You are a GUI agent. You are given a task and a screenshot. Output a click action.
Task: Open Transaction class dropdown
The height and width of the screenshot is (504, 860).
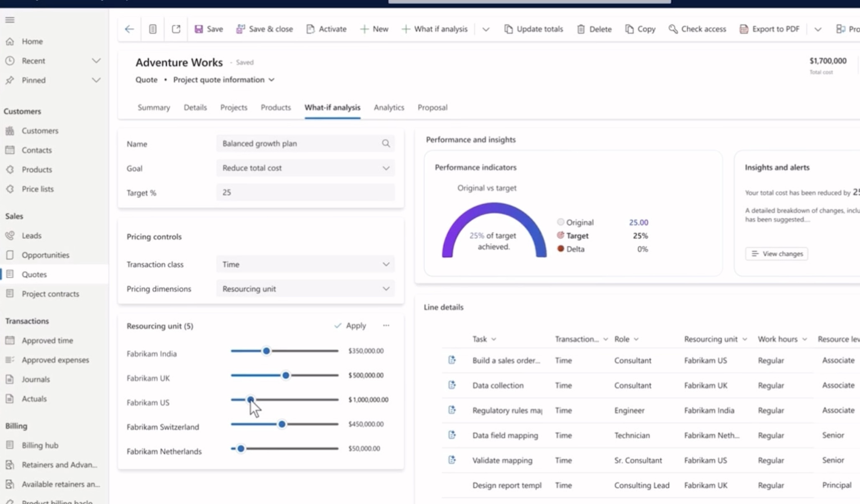click(x=386, y=264)
